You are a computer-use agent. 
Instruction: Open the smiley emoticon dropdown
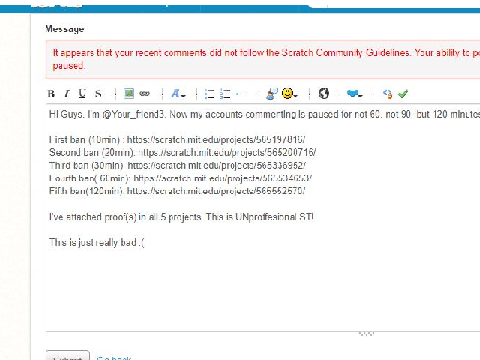click(x=289, y=93)
